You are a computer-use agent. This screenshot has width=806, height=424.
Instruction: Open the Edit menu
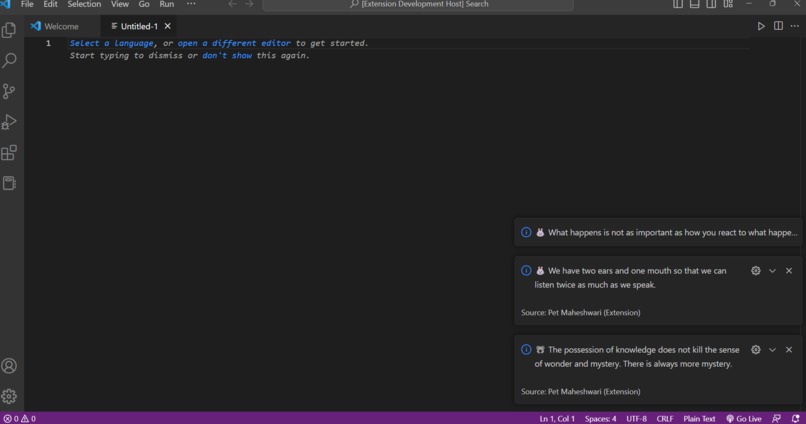(50, 4)
